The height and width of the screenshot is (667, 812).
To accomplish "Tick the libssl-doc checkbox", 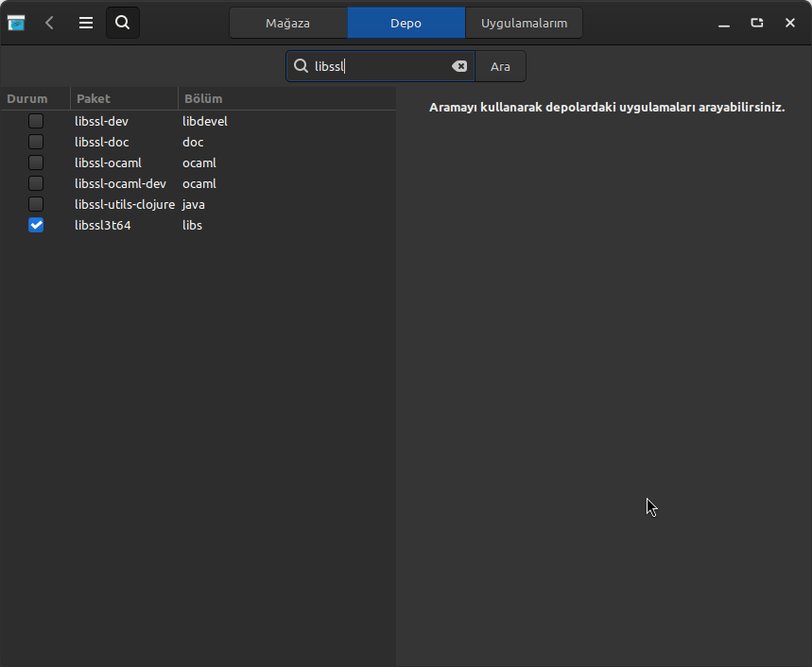I will 36,142.
